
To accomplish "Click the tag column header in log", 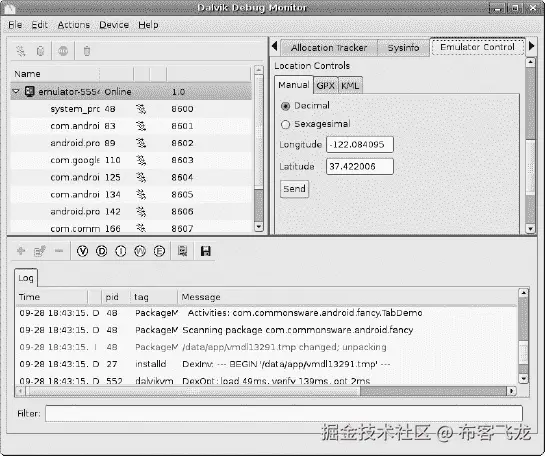I will coord(154,297).
